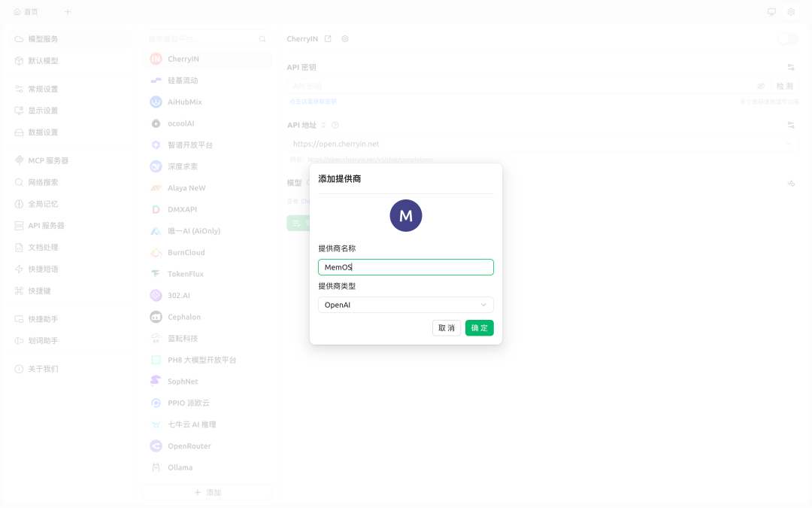Open 全局记忆 settings section
812x508 pixels.
(x=71, y=204)
